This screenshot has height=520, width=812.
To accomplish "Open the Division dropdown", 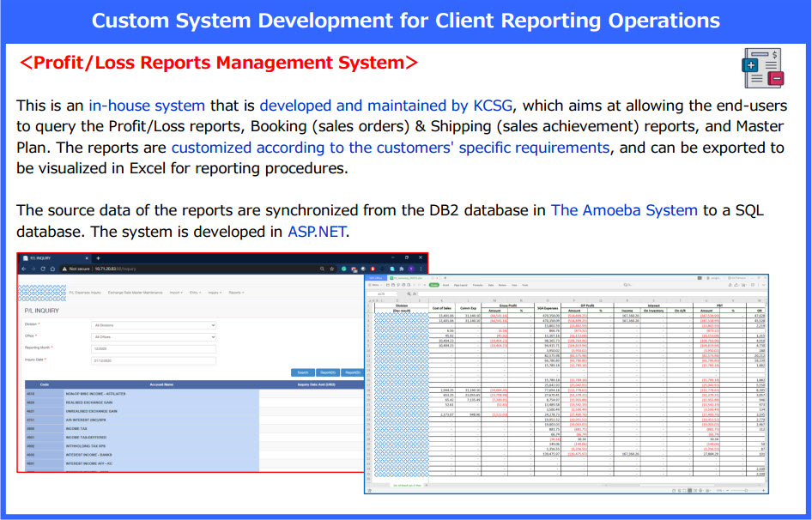I will [x=153, y=325].
